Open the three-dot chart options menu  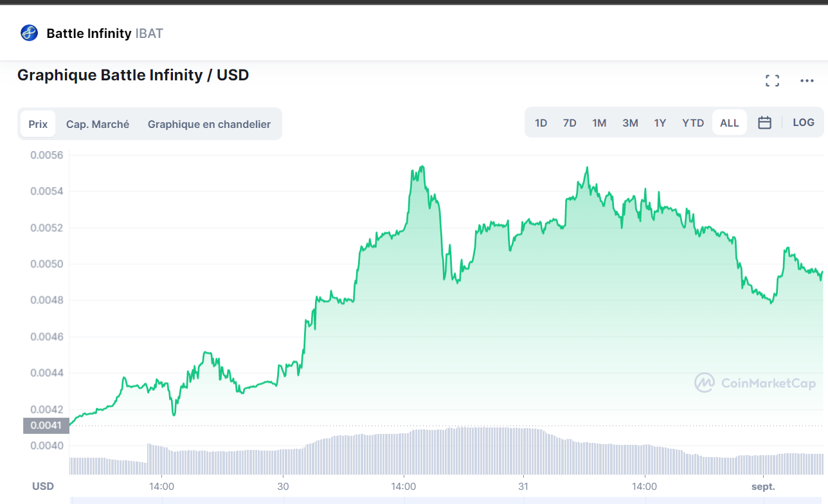pos(807,80)
